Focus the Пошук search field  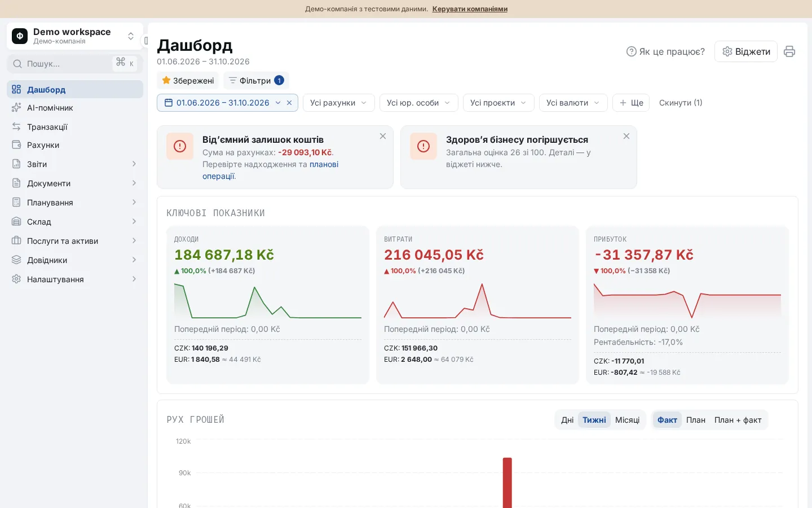pos(75,63)
